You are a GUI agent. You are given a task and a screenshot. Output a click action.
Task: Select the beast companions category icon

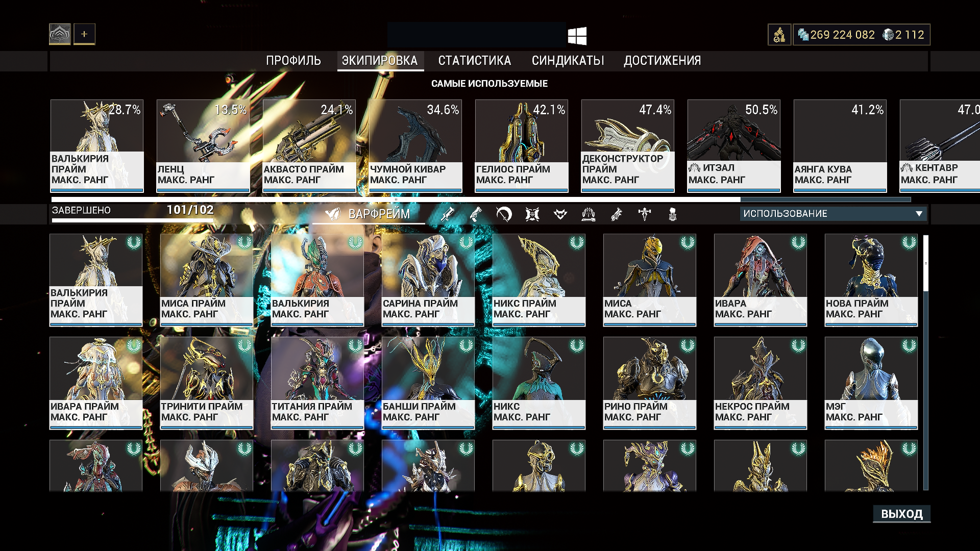pos(560,214)
